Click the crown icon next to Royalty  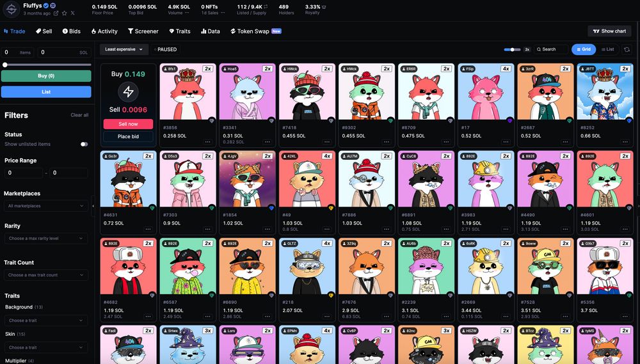coord(324,7)
